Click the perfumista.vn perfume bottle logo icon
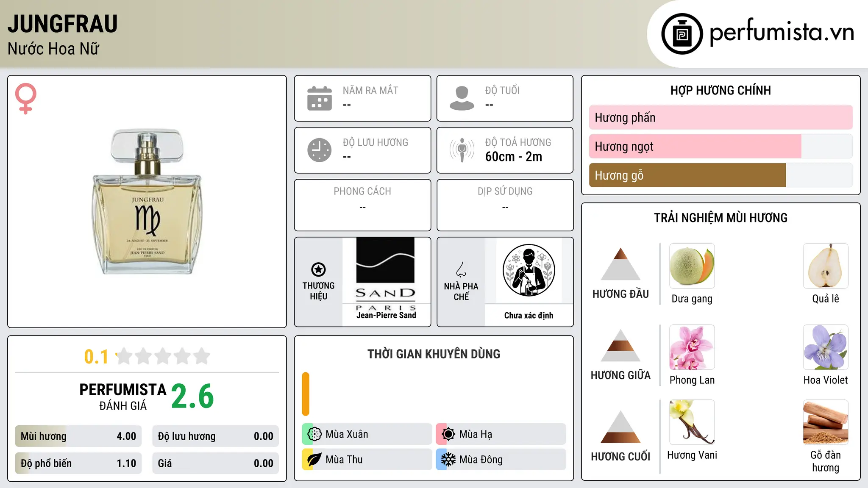 point(682,34)
